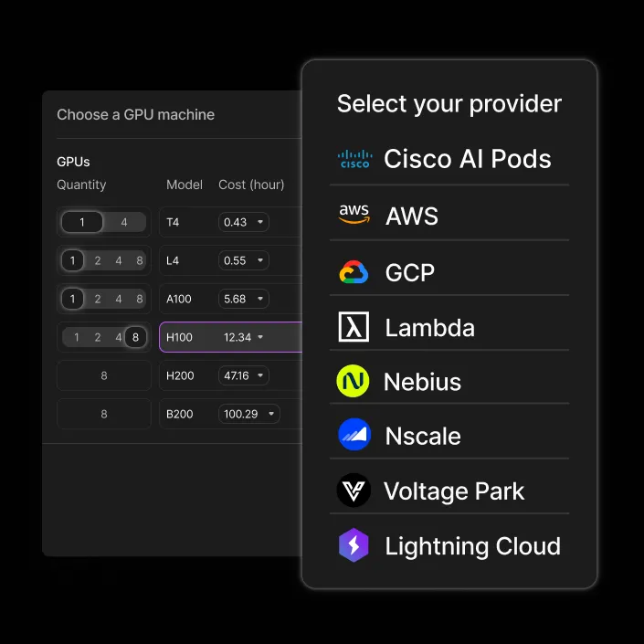Open B200 cost dropdown 100.29
The height and width of the screenshot is (644, 644).
pyautogui.click(x=248, y=414)
